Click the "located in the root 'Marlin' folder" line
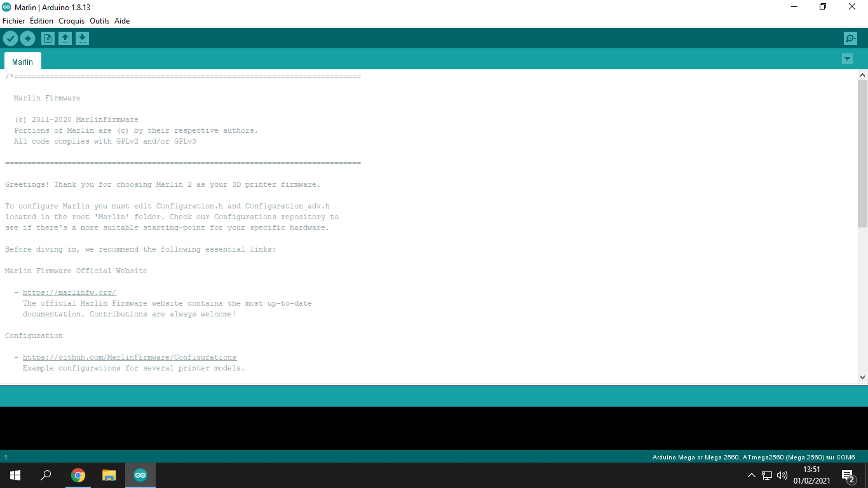This screenshot has width=868, height=488. 172,217
